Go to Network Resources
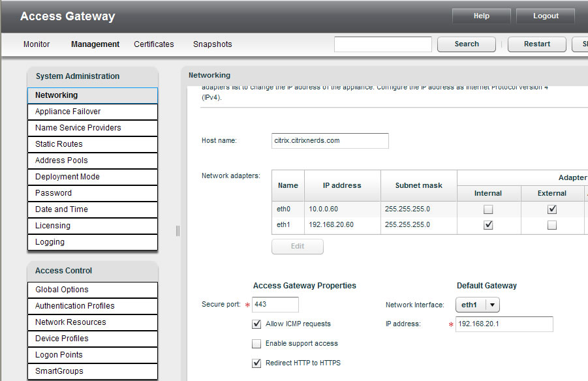The image size is (588, 381). click(x=93, y=322)
